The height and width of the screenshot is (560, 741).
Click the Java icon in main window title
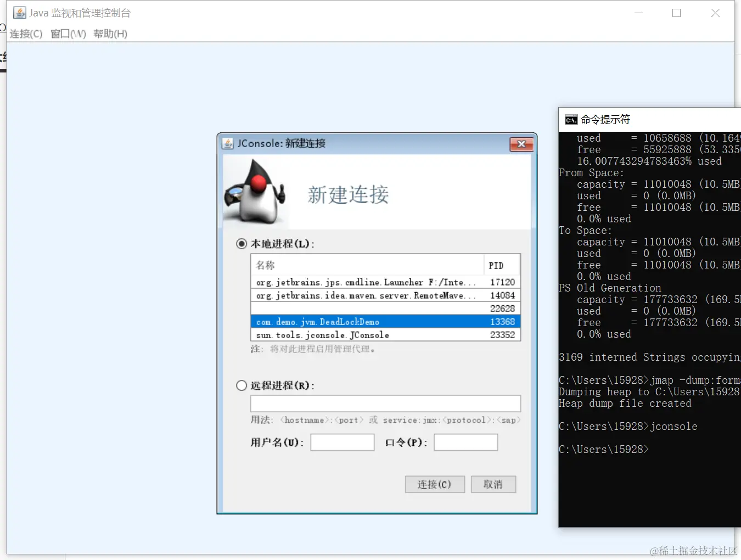click(20, 13)
